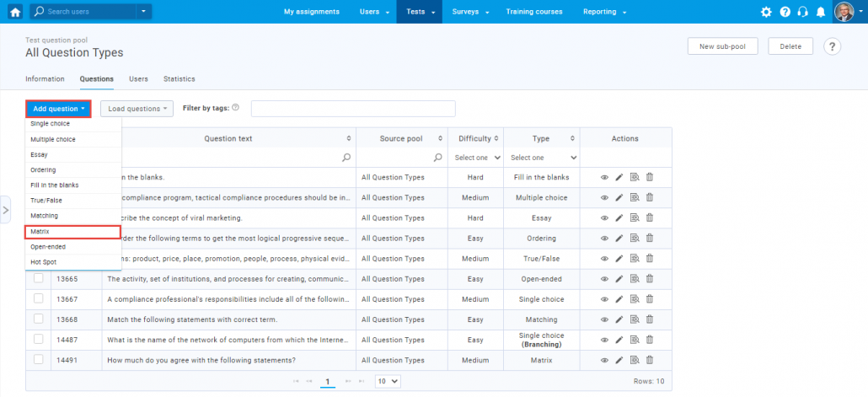Delete the Fill in the blanks question
868x397 pixels.
point(649,177)
